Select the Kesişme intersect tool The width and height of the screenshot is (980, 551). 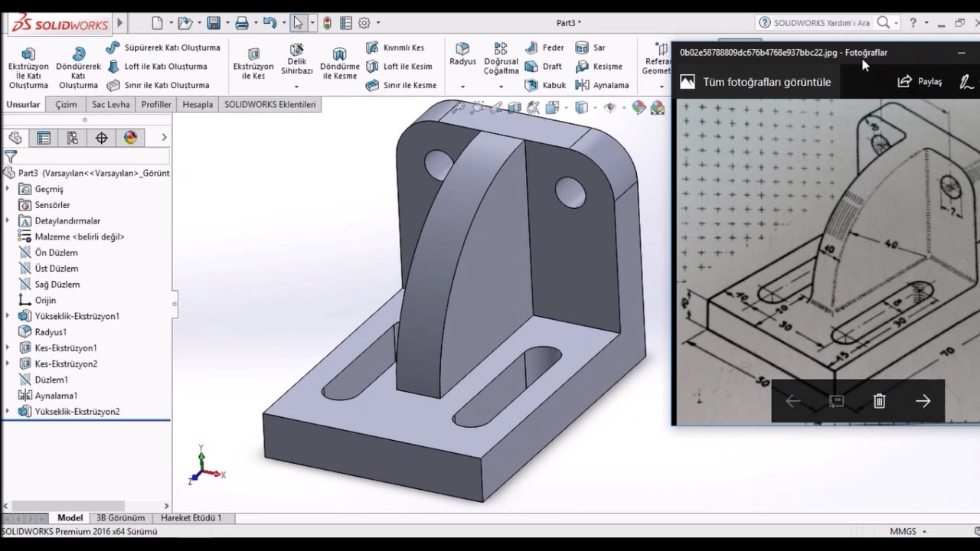[599, 67]
